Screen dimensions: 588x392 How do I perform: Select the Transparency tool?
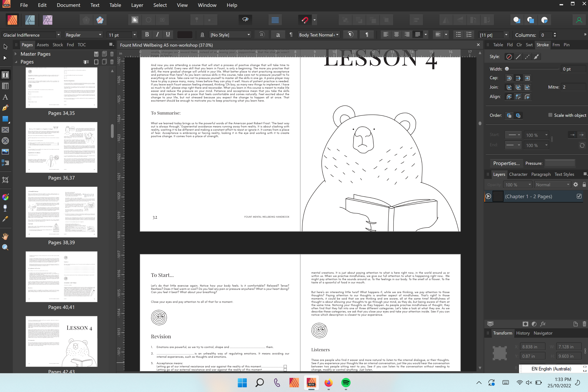[5, 208]
